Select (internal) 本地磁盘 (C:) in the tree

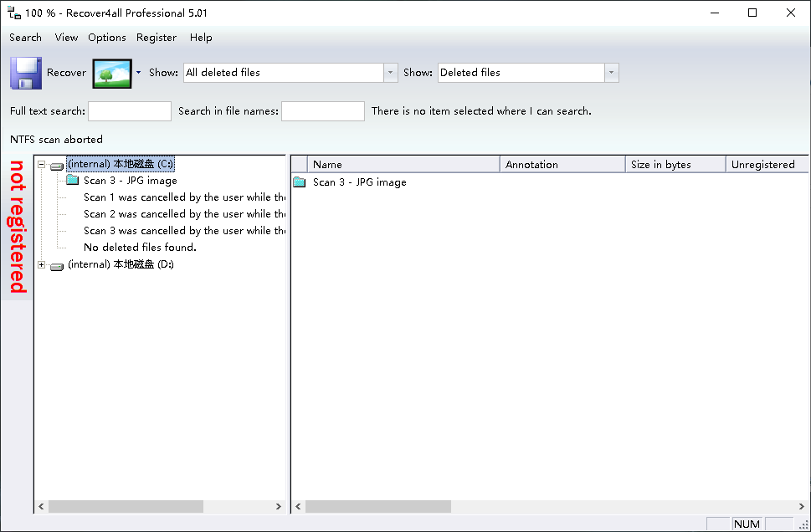click(x=121, y=164)
